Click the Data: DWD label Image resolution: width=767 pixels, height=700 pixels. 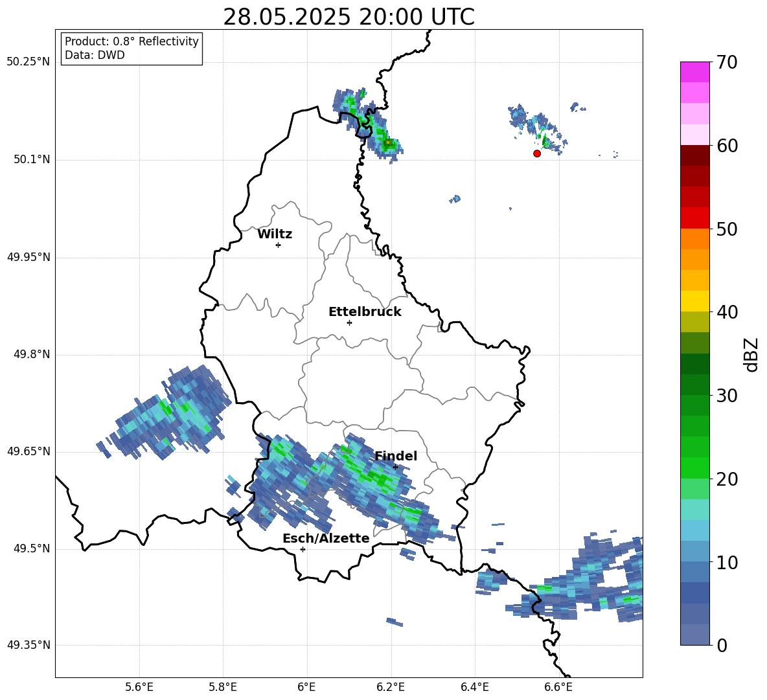point(95,55)
